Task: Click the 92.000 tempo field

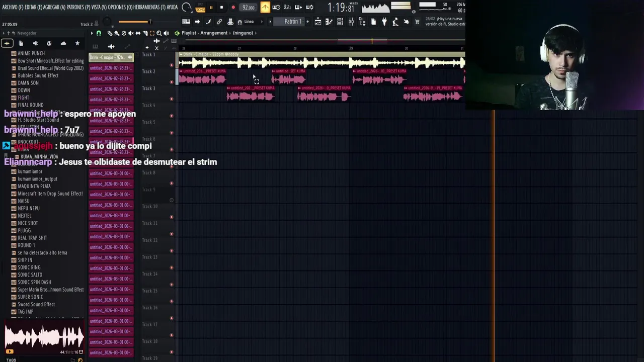Action: (x=248, y=8)
